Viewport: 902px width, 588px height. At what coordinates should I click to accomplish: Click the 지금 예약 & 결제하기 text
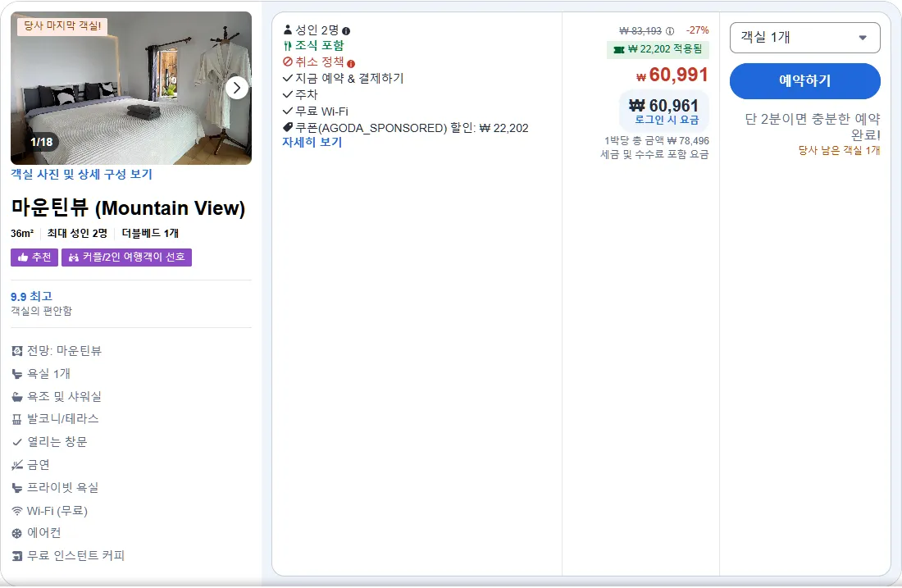(350, 78)
